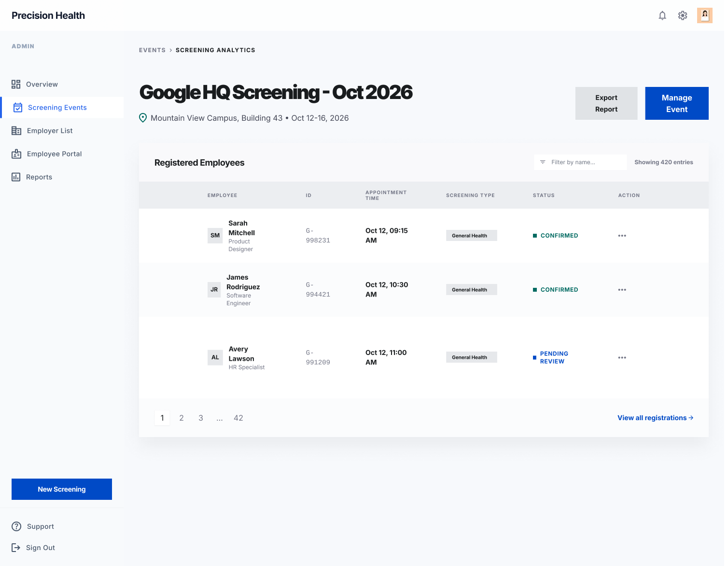Click the location pin icon
728x566 pixels.
pyautogui.click(x=143, y=118)
